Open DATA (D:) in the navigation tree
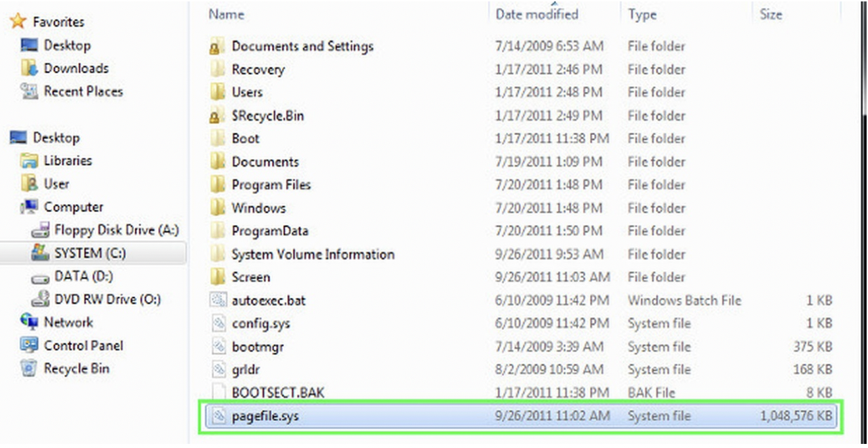The height and width of the screenshot is (448, 868). click(83, 277)
